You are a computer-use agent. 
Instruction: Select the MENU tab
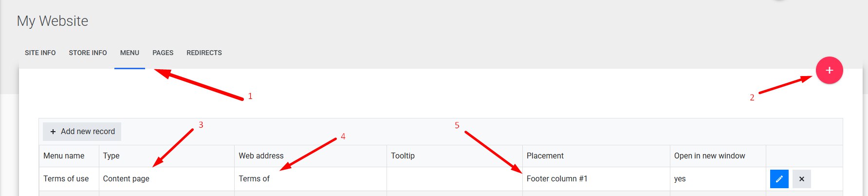(x=129, y=53)
